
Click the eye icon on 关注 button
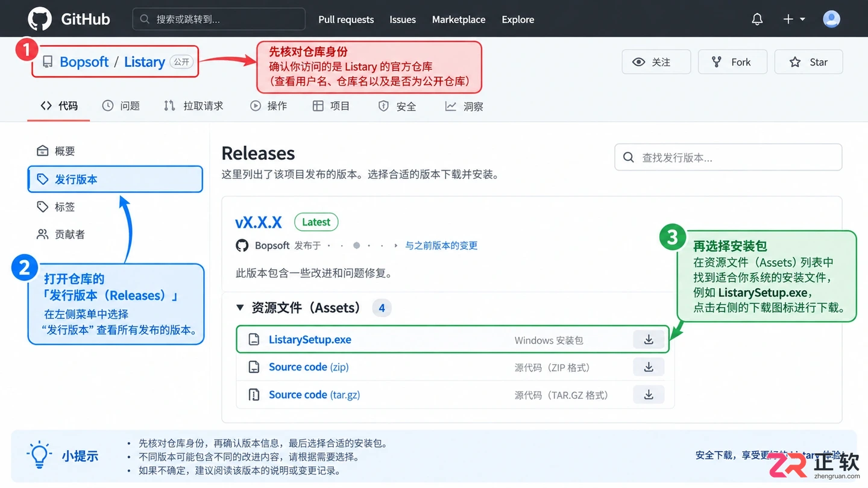click(x=638, y=62)
